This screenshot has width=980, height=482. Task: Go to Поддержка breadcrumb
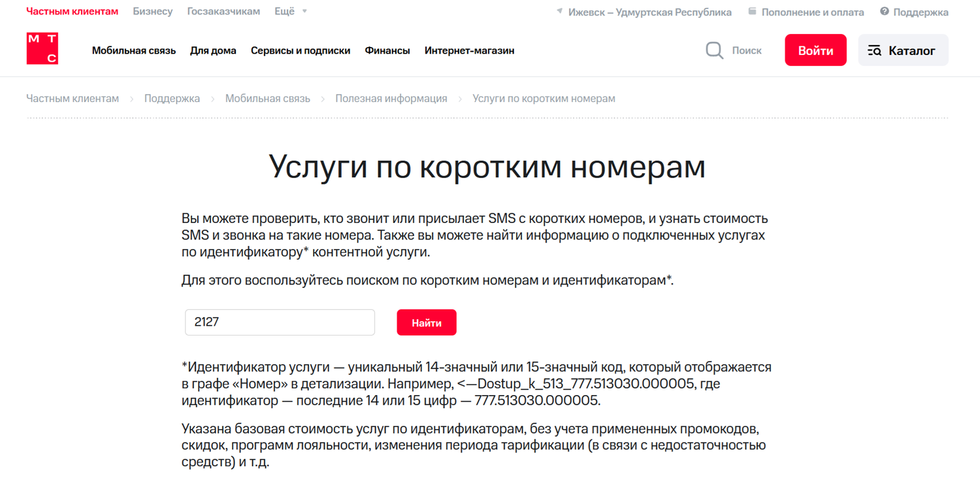click(x=172, y=99)
